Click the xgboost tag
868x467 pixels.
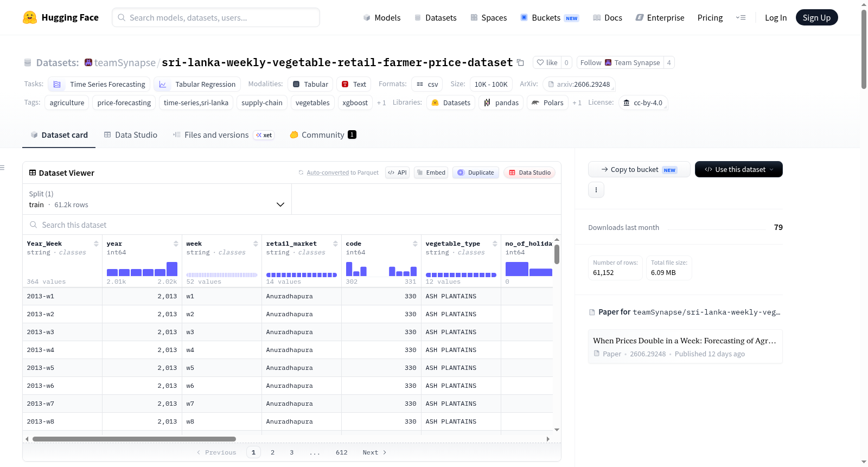pyautogui.click(x=355, y=103)
